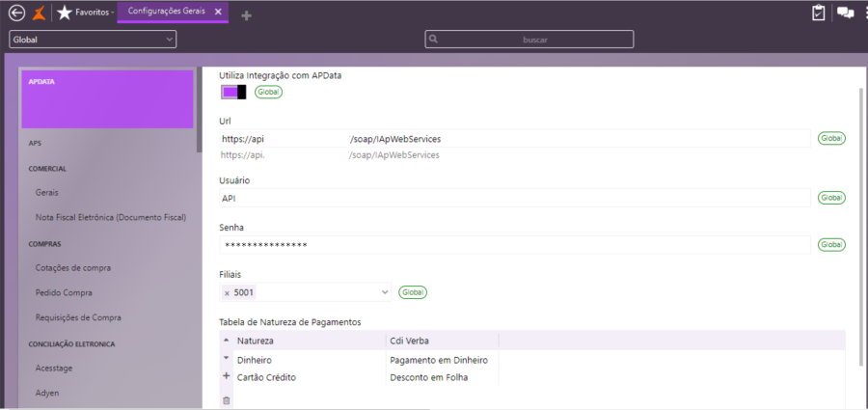
Task: Open Acesstage settings
Action: coord(54,368)
